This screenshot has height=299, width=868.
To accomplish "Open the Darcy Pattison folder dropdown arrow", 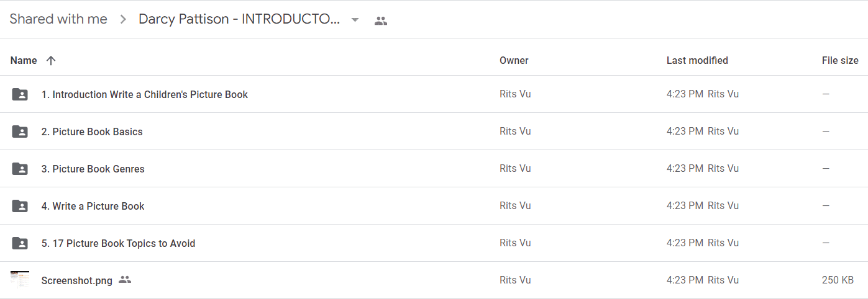I will [355, 20].
